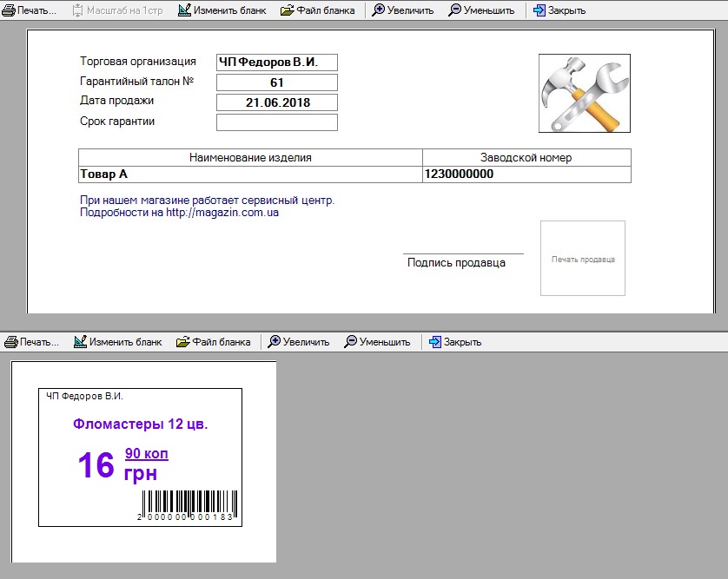
Task: Click the Гарантийный талон № field with 61
Action: (x=276, y=82)
